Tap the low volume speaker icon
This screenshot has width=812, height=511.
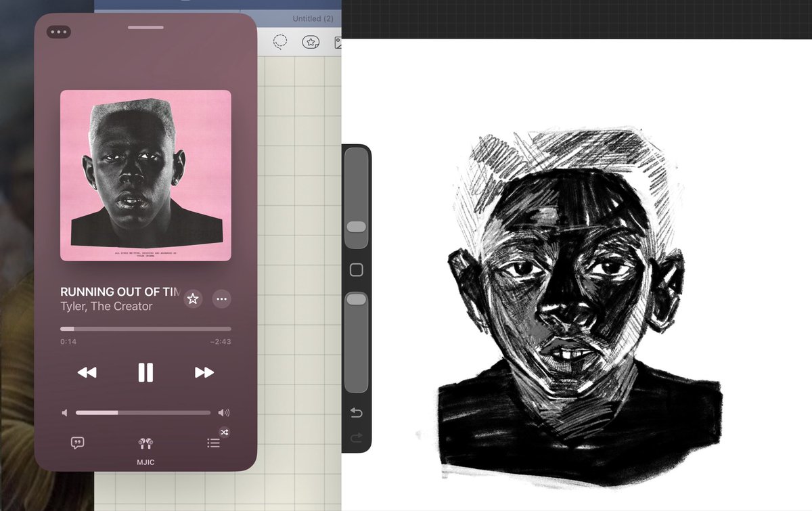click(x=65, y=412)
